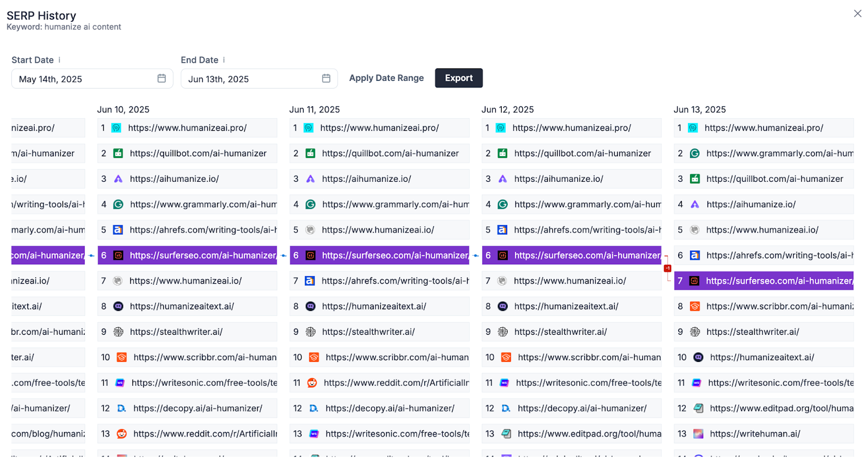Image resolution: width=868 pixels, height=465 pixels.
Task: Click Grammarly favicon at rank 2 Jun 13
Action: tap(694, 154)
